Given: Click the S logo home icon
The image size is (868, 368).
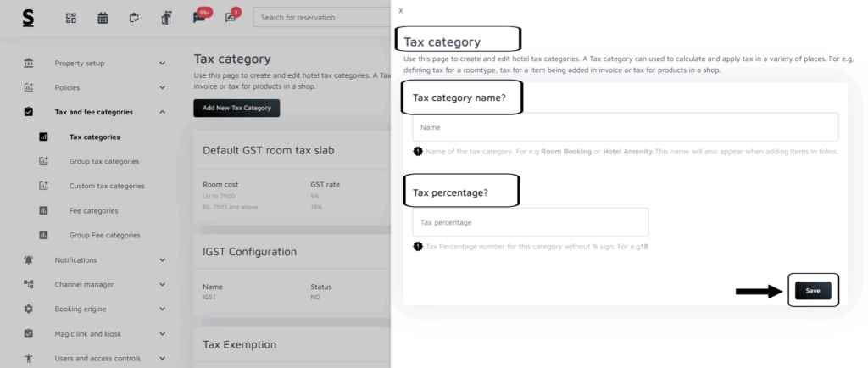Looking at the screenshot, I should pos(29,18).
